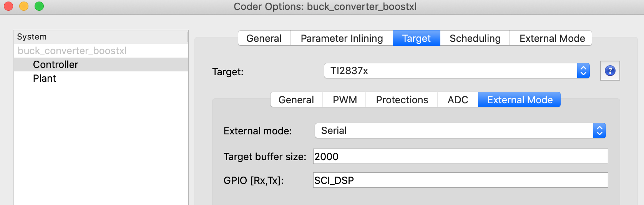This screenshot has height=205, width=644.
Task: Switch to the Protections sub-tab
Action: [x=402, y=100]
